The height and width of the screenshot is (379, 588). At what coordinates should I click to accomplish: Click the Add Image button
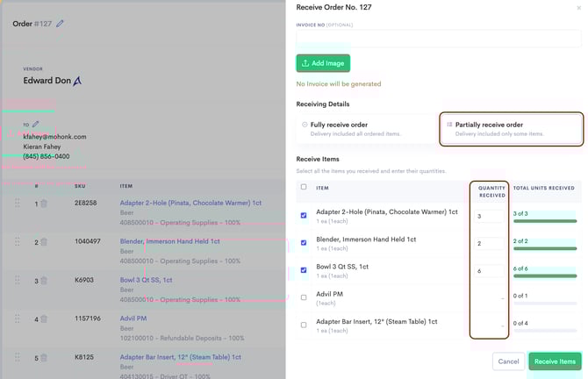point(323,63)
